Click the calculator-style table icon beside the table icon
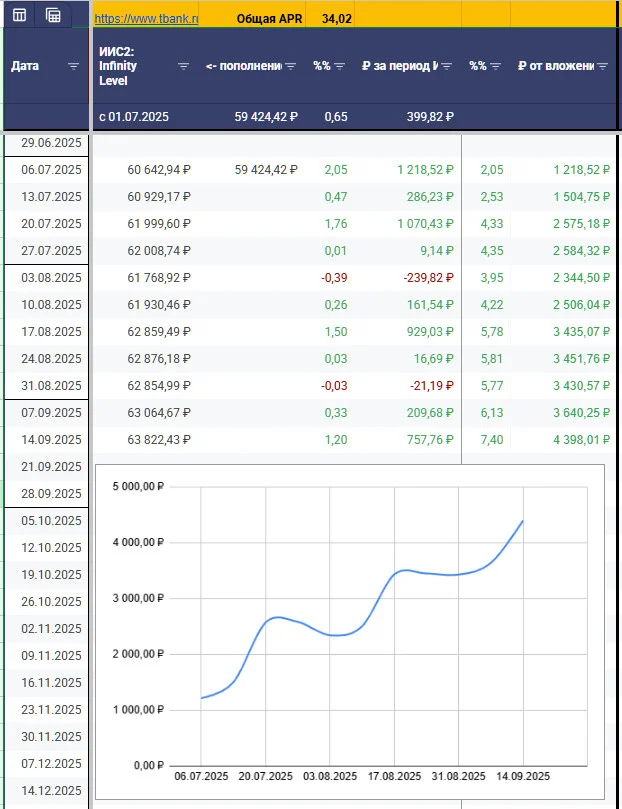 [53, 15]
